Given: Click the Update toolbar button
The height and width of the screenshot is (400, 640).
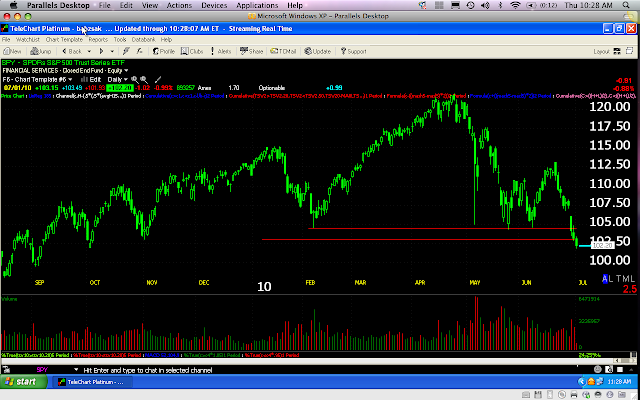Looking at the screenshot, I should tap(318, 51).
